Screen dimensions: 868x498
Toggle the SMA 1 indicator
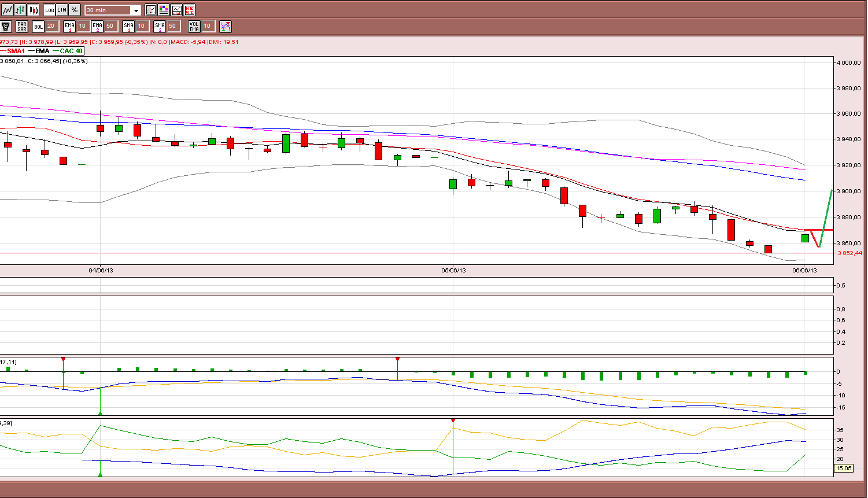click(x=128, y=26)
